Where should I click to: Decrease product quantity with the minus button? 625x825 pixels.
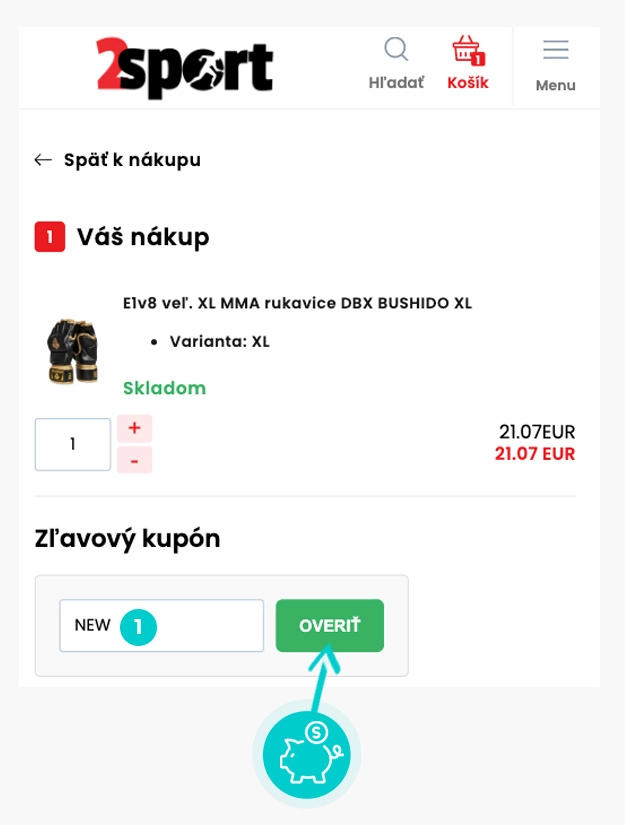(x=135, y=459)
